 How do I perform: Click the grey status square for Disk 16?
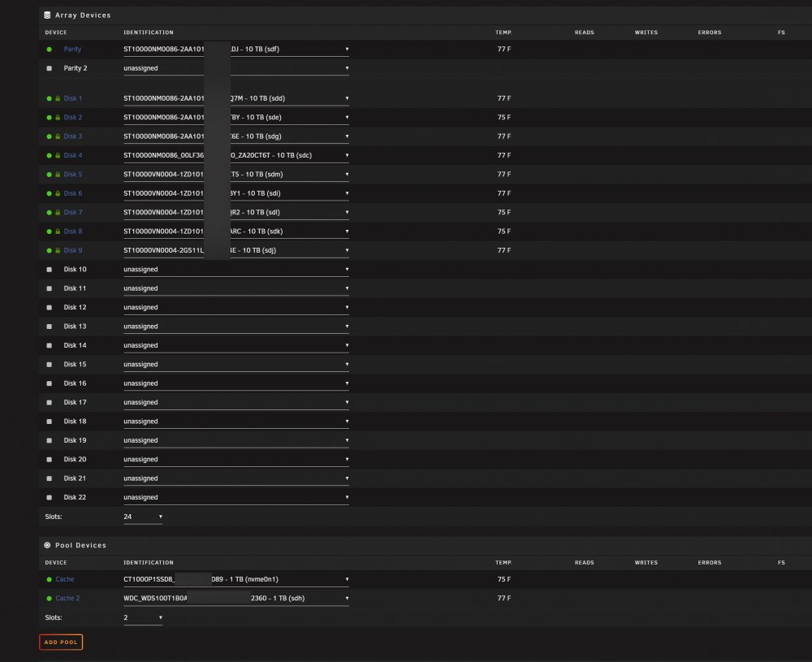(50, 383)
